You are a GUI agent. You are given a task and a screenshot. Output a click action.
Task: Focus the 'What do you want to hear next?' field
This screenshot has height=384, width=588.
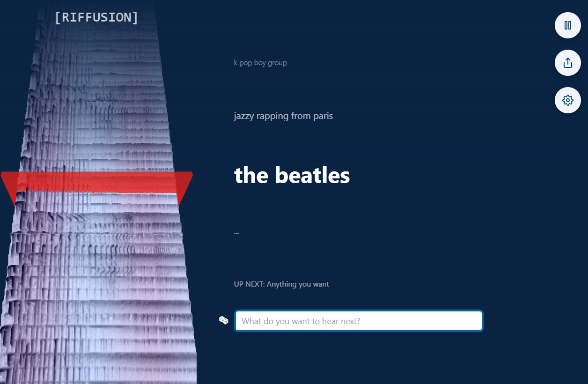pos(359,321)
